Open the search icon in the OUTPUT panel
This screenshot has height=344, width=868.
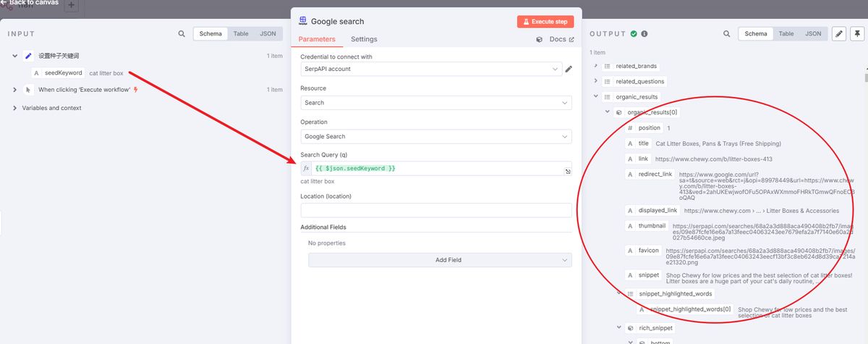pyautogui.click(x=727, y=34)
